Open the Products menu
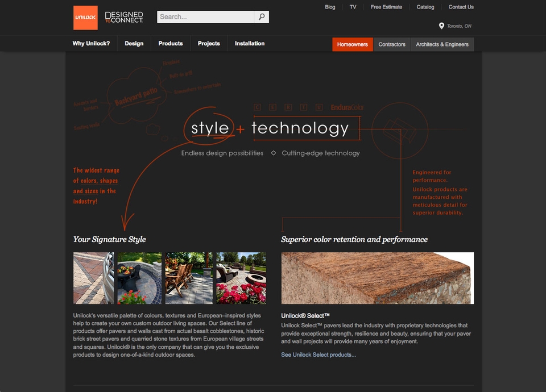Viewport: 546px width, 392px height. pyautogui.click(x=171, y=44)
